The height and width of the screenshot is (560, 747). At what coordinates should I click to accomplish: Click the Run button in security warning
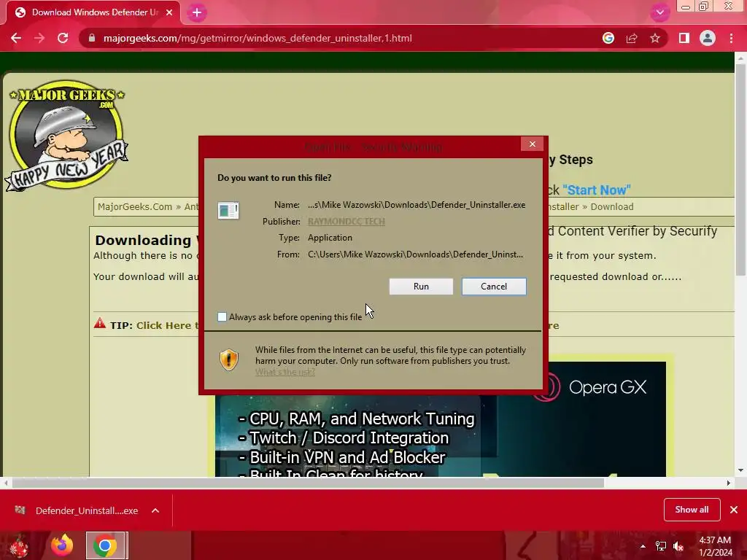point(421,286)
